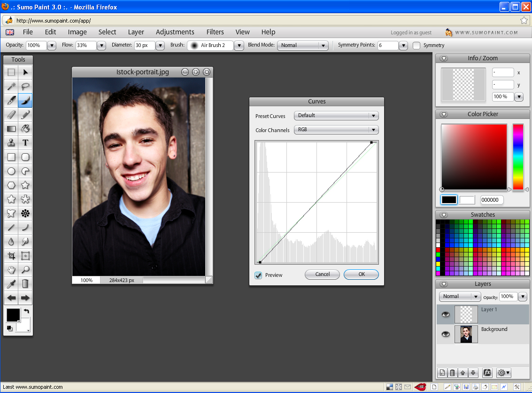This screenshot has height=393, width=532.
Task: Open the Preset Curves dropdown
Action: [x=336, y=116]
